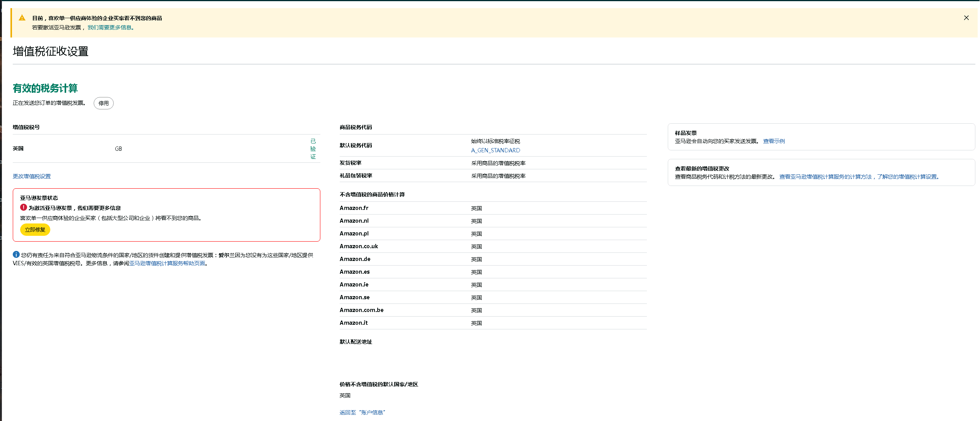Click the 有效的税务计算 heading
Screen dimensions: 980x421
pyautogui.click(x=45, y=88)
